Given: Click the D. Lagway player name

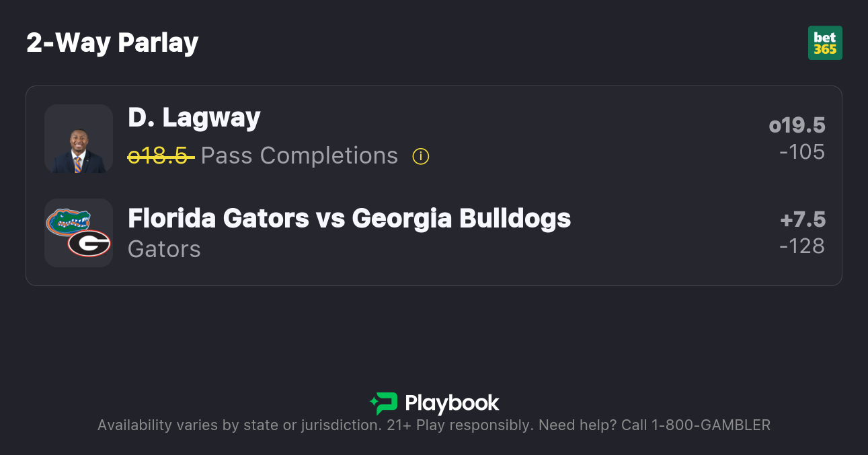Looking at the screenshot, I should pos(194,118).
